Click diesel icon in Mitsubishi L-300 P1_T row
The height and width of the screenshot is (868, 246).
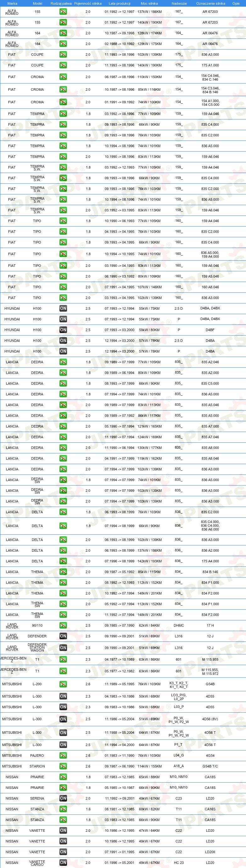[x=63, y=745]
